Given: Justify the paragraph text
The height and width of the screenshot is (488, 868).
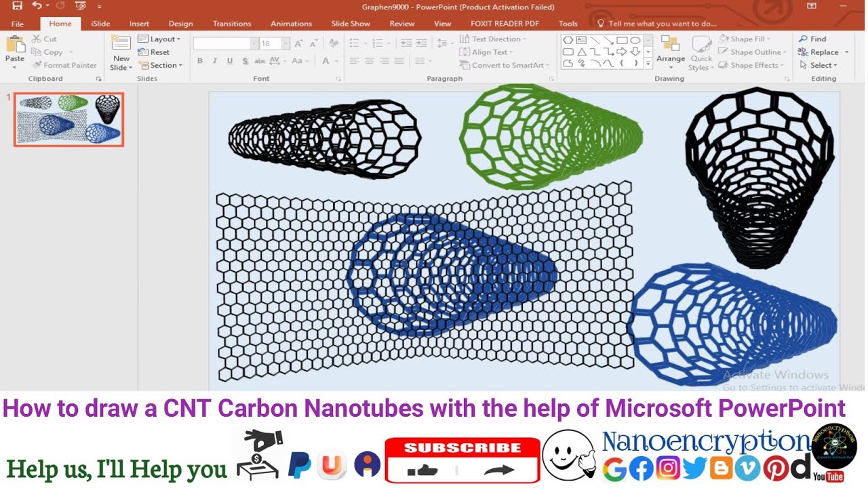Looking at the screenshot, I should click(401, 61).
